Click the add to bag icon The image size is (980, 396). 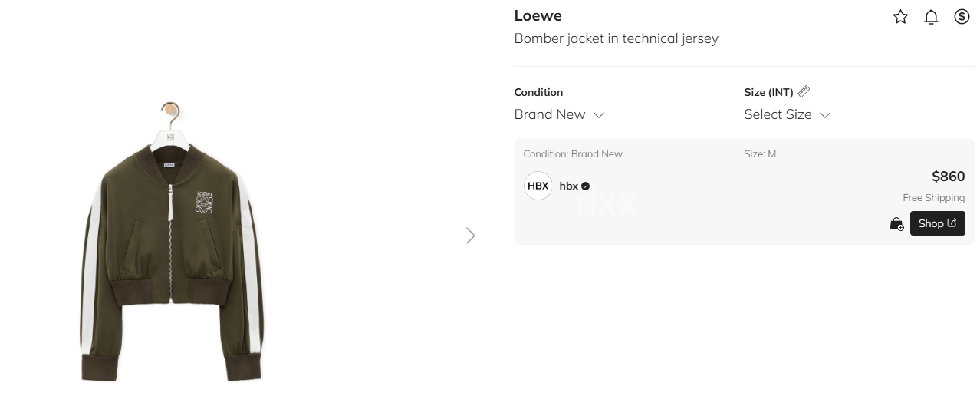tap(896, 224)
